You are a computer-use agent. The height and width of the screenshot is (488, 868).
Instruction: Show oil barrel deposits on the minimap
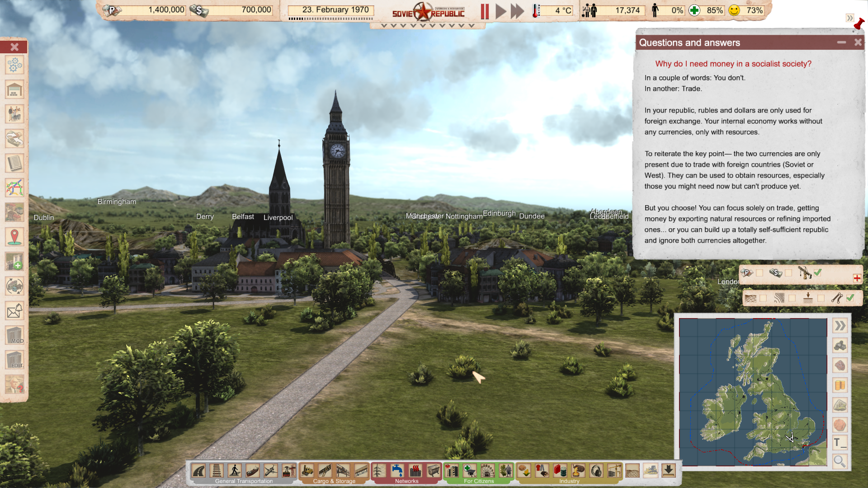click(x=840, y=385)
